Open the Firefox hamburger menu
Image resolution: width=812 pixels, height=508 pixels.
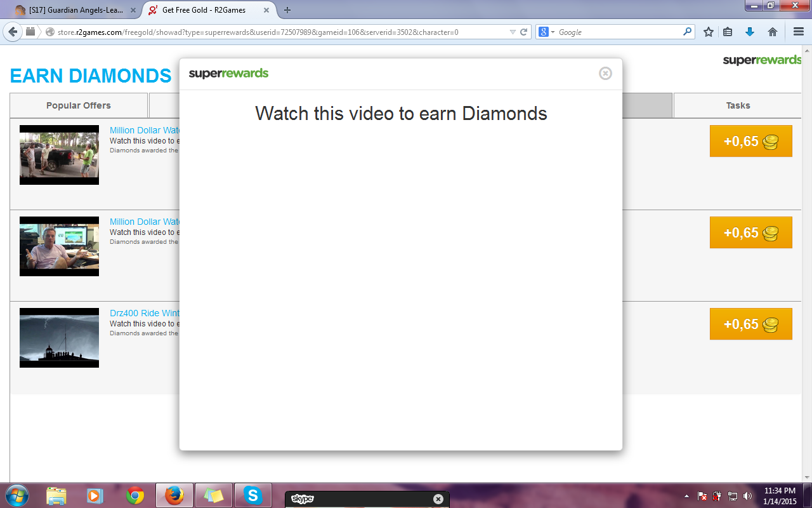799,32
